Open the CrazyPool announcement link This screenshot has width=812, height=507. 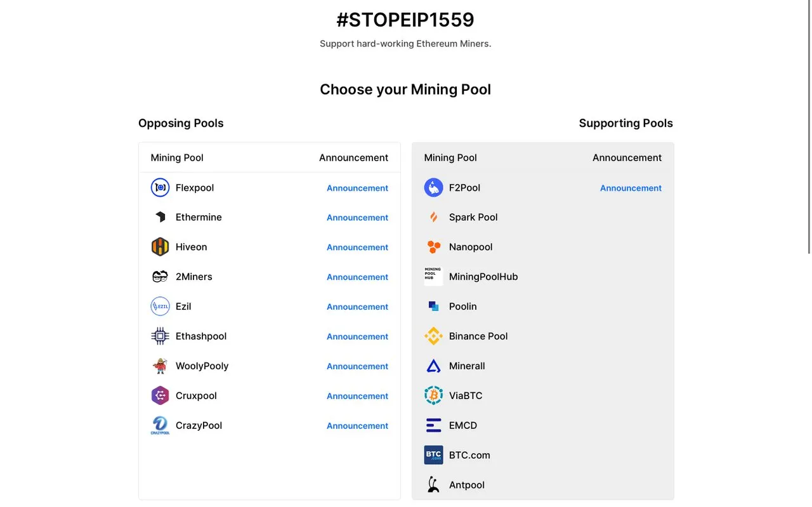coord(357,426)
